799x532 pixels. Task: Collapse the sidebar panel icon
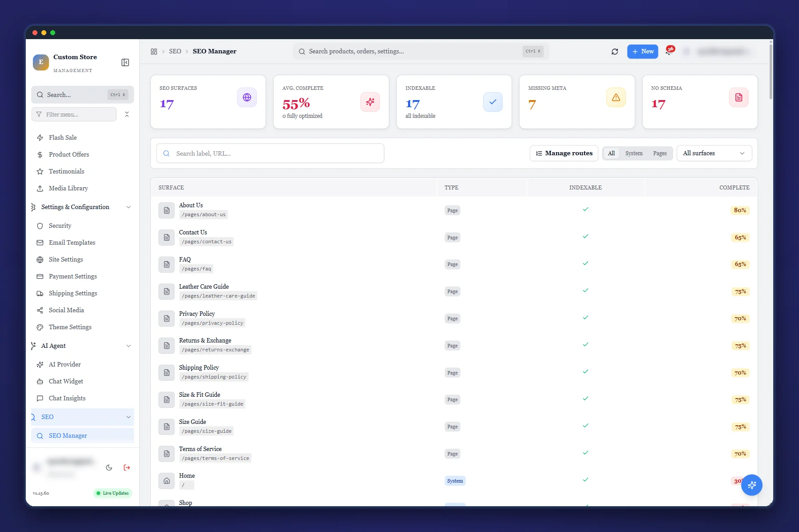(125, 62)
